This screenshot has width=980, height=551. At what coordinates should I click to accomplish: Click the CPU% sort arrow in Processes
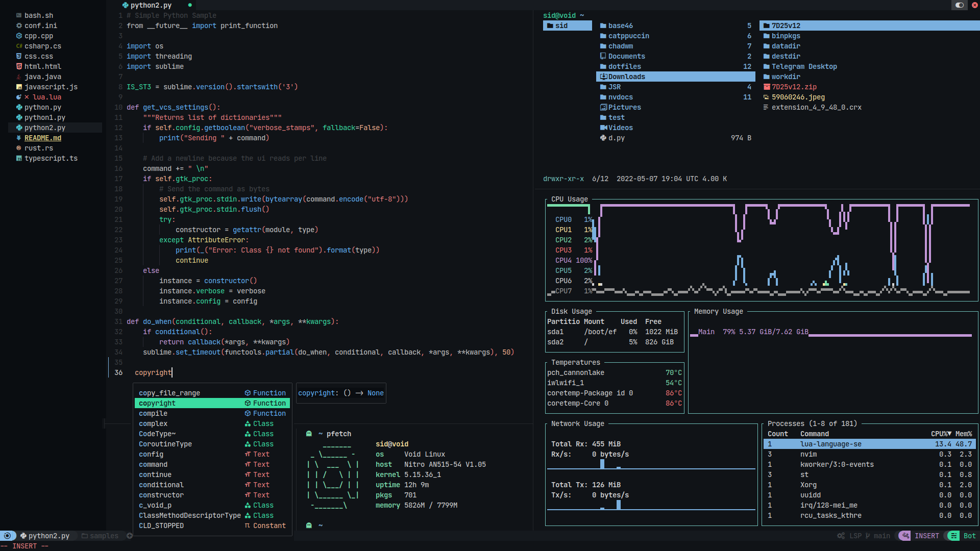point(949,434)
